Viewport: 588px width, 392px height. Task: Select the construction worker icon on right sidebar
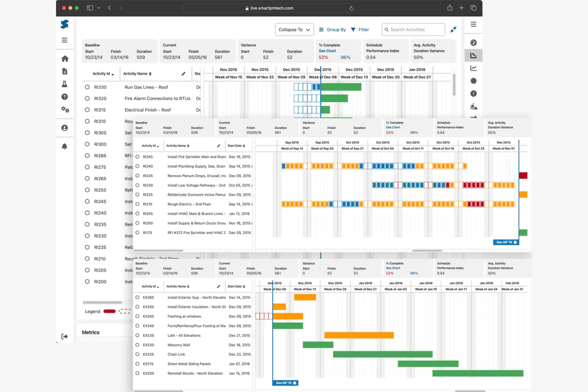[x=473, y=106]
